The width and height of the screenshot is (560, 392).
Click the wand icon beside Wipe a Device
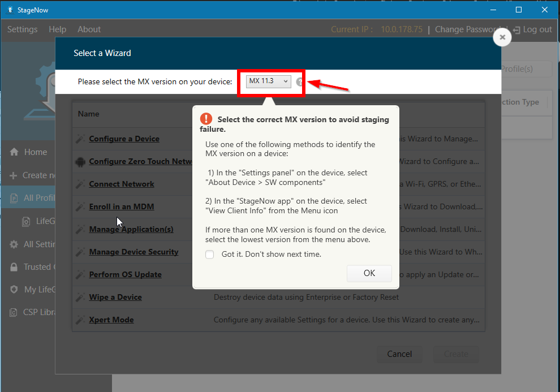[80, 297]
